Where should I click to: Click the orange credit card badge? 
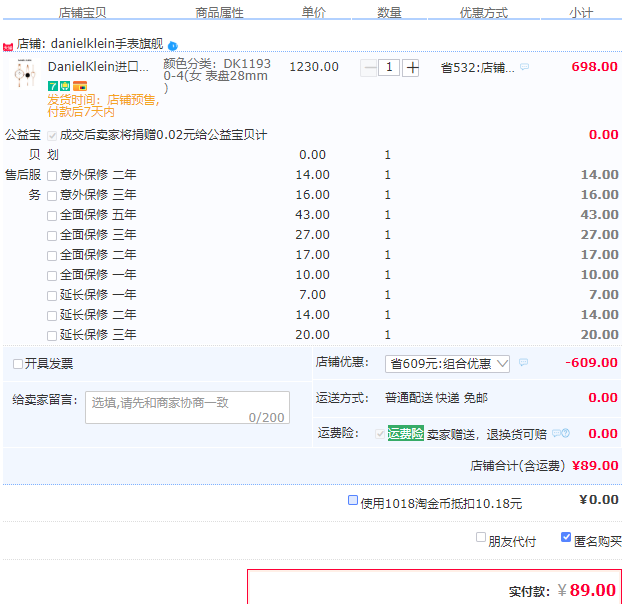80,86
